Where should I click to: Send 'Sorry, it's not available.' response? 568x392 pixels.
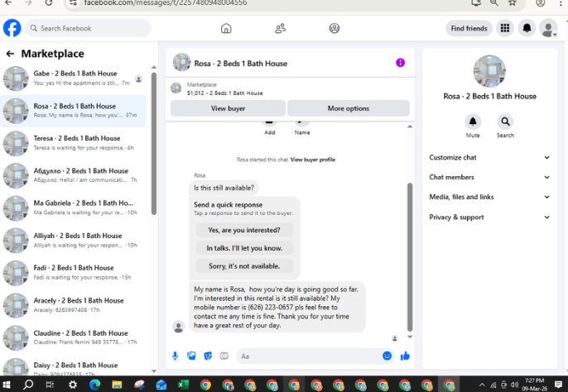(244, 266)
